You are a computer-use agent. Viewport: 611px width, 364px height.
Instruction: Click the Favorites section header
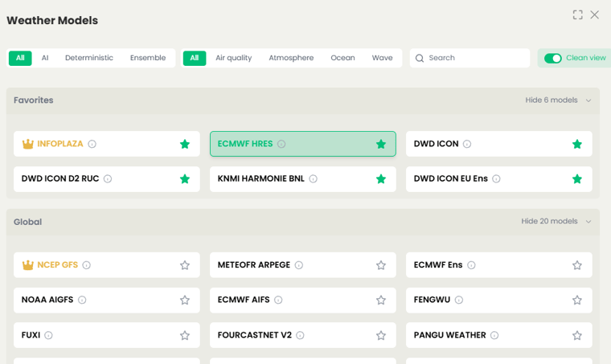(x=303, y=100)
